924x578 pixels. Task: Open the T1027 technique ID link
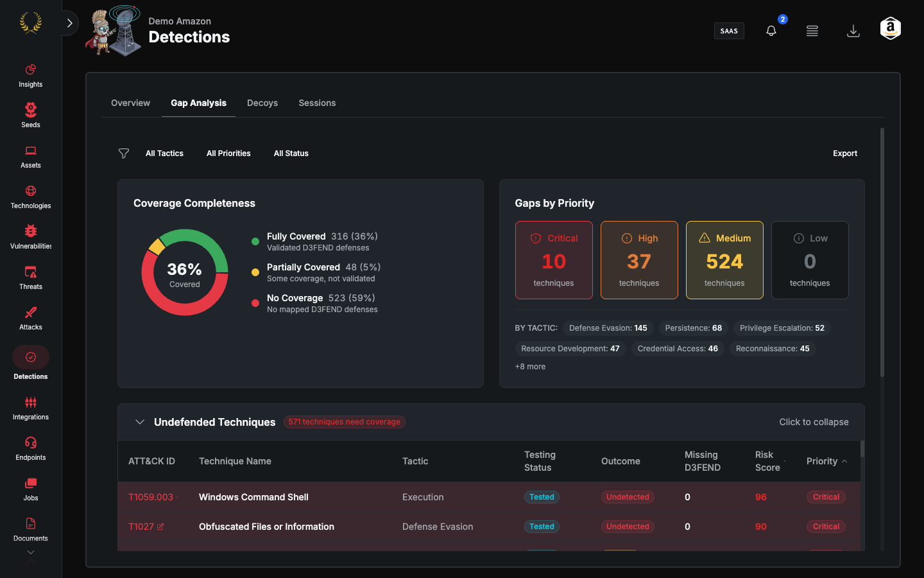(141, 527)
